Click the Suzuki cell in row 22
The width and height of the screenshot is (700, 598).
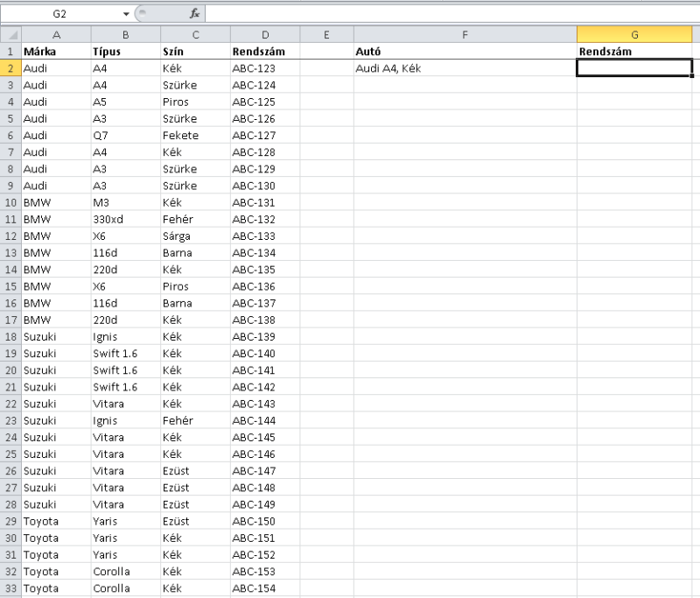pos(56,404)
